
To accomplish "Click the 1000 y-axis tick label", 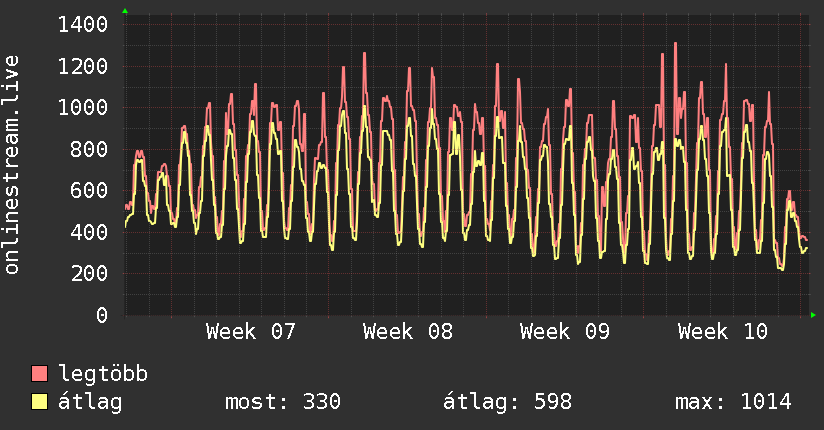I will pos(83,108).
